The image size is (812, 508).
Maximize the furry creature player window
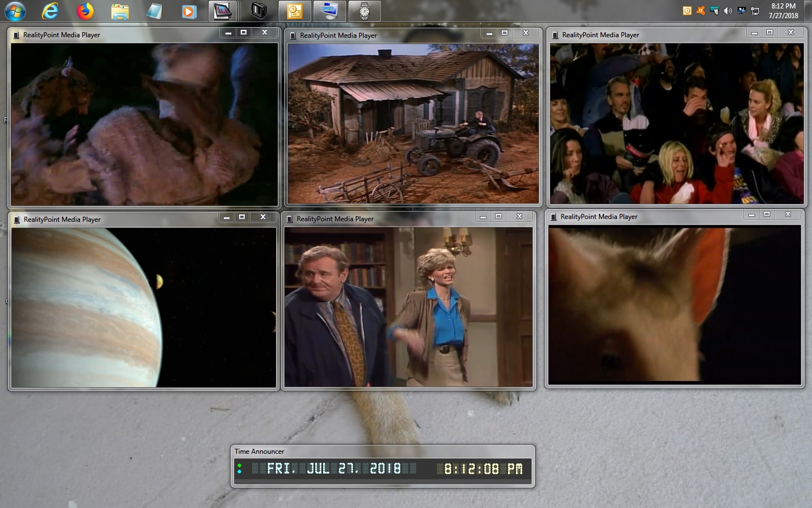[x=244, y=33]
